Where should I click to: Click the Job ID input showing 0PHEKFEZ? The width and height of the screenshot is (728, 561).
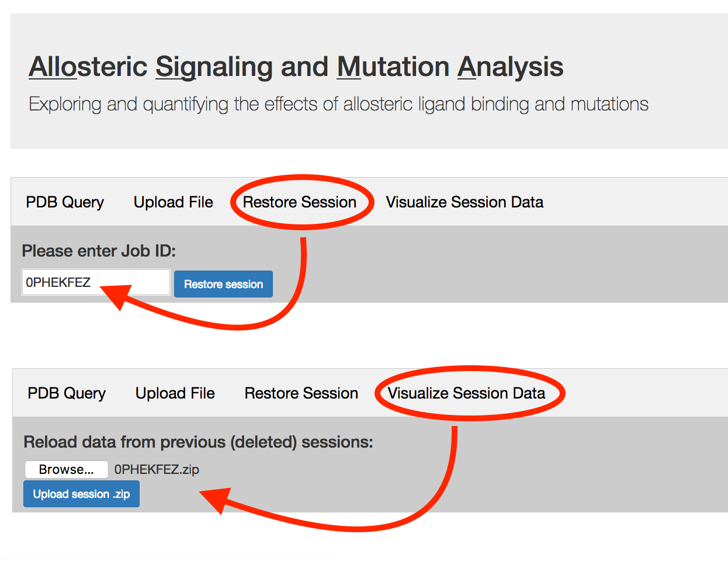point(95,282)
